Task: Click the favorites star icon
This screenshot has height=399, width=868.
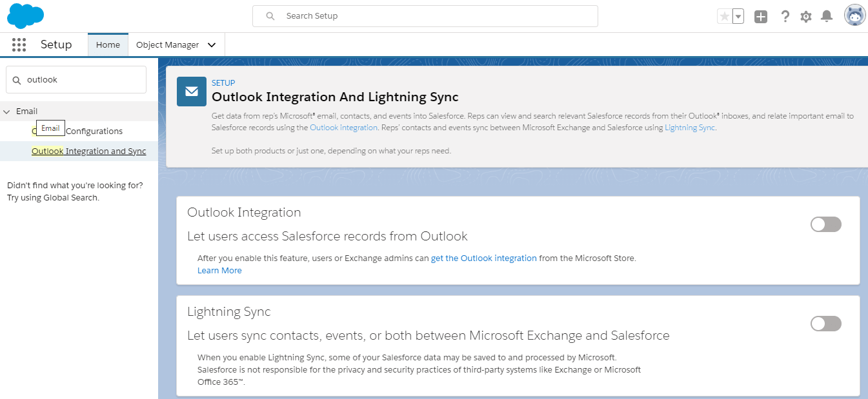Action: point(724,16)
